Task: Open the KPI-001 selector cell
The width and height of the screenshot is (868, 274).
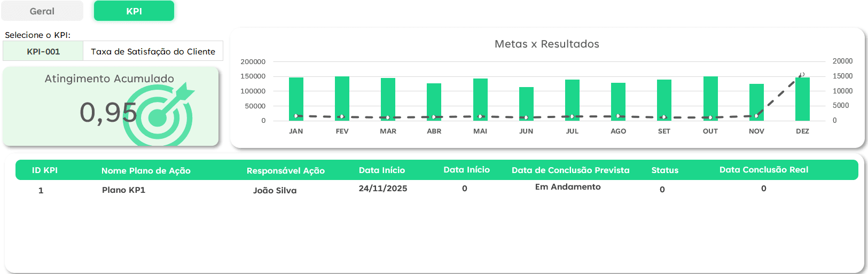Action: [43, 51]
